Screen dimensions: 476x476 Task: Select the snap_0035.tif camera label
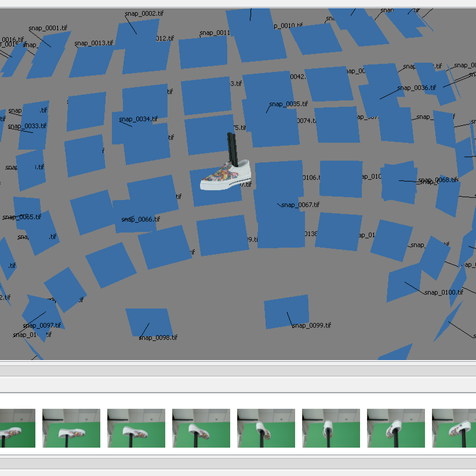288,104
